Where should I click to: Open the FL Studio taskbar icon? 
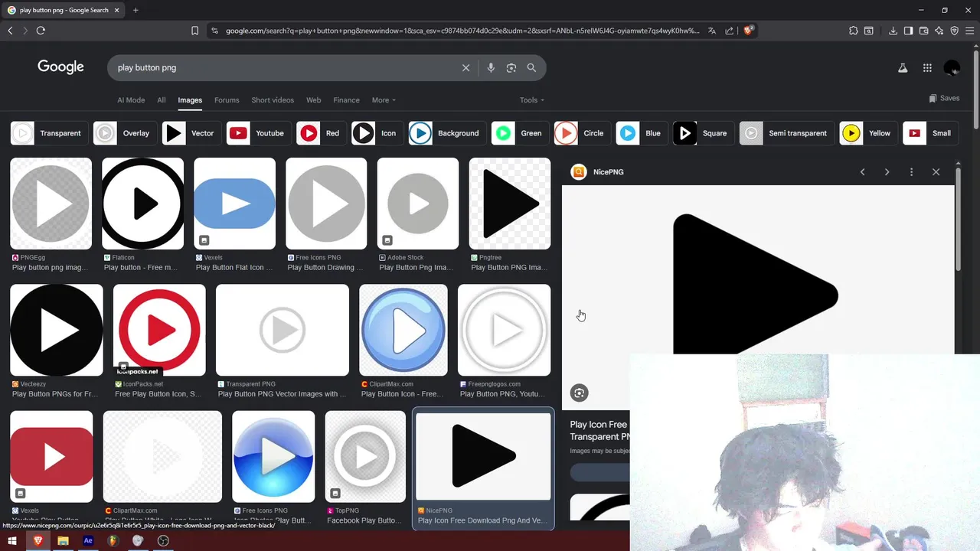coord(113,540)
